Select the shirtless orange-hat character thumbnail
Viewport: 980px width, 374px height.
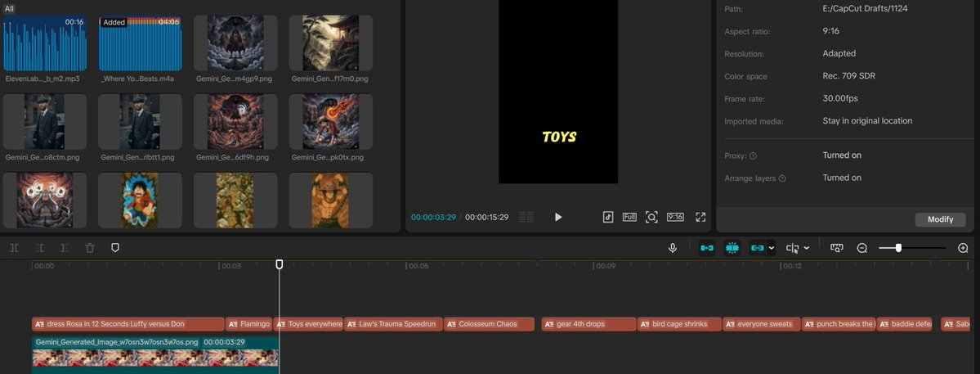coord(331,201)
